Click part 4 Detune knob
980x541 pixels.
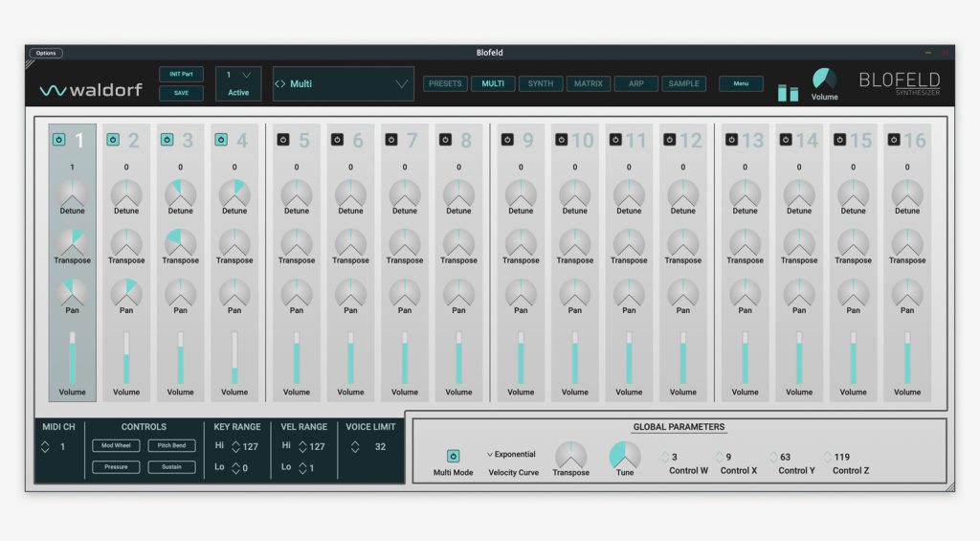pyautogui.click(x=234, y=193)
